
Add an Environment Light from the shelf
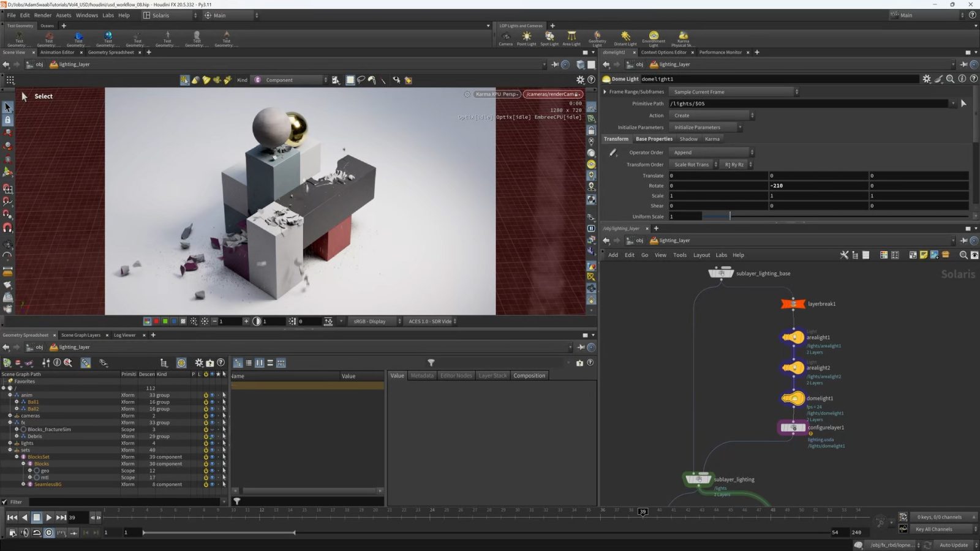point(653,37)
